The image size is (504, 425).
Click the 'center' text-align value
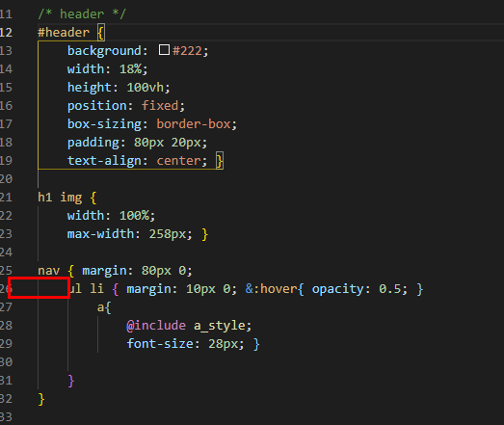178,161
